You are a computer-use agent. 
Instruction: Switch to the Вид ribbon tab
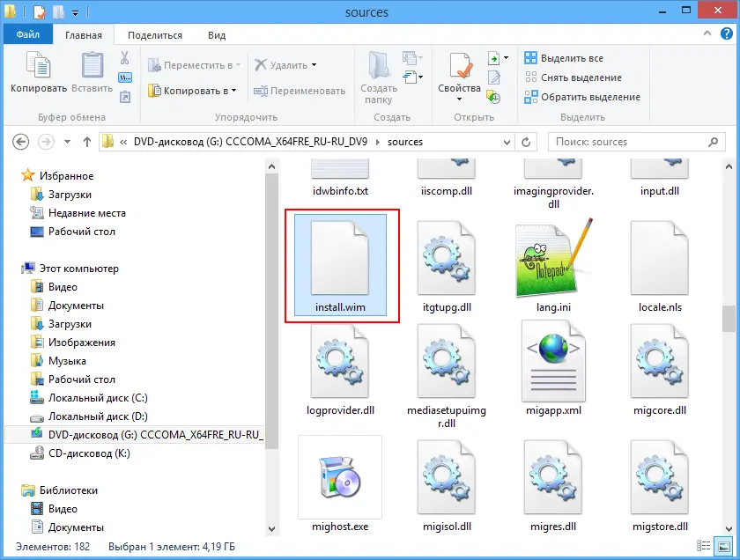click(217, 35)
